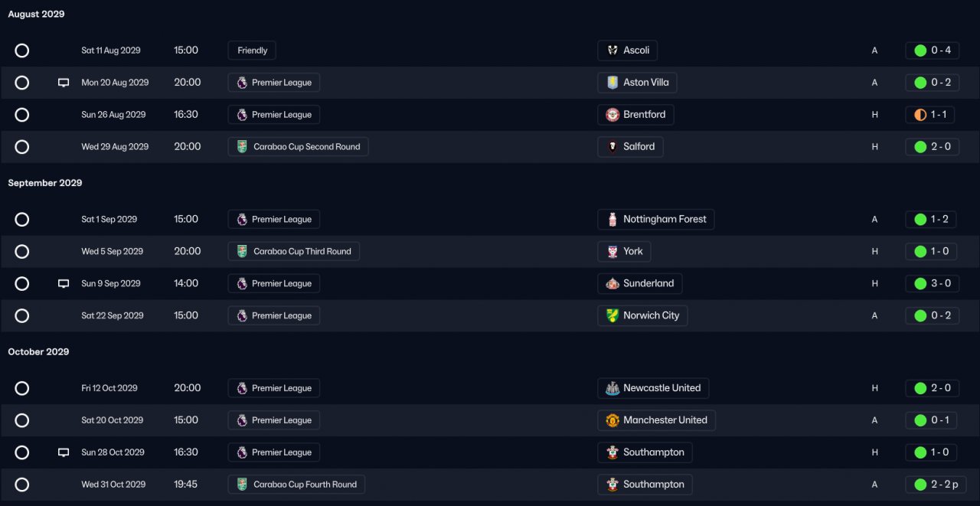
Task: Click the Carabao Cup logo on Salford row
Action: [242, 147]
